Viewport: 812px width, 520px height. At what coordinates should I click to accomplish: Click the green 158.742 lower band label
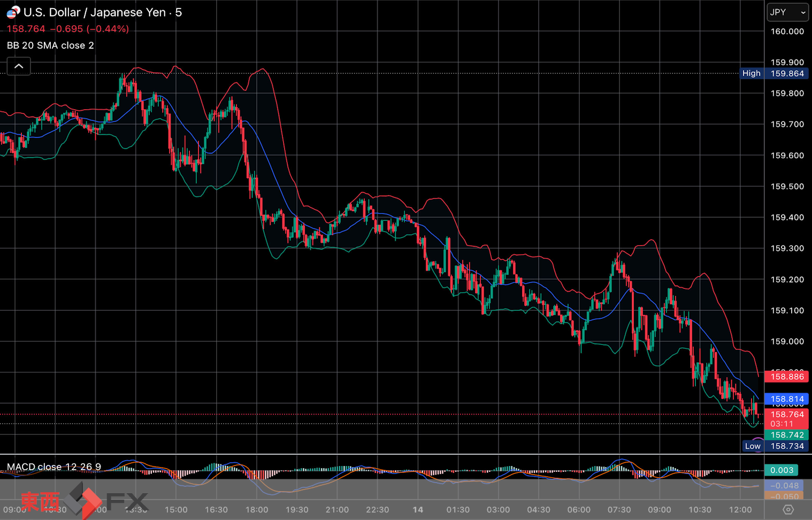[x=787, y=435]
